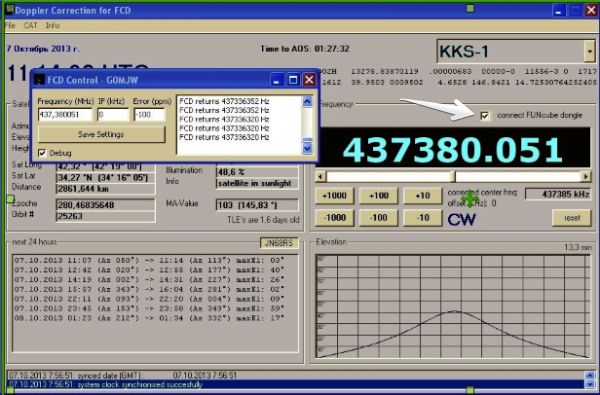The width and height of the screenshot is (600, 395).
Task: Open the File menu
Action: [x=10, y=25]
